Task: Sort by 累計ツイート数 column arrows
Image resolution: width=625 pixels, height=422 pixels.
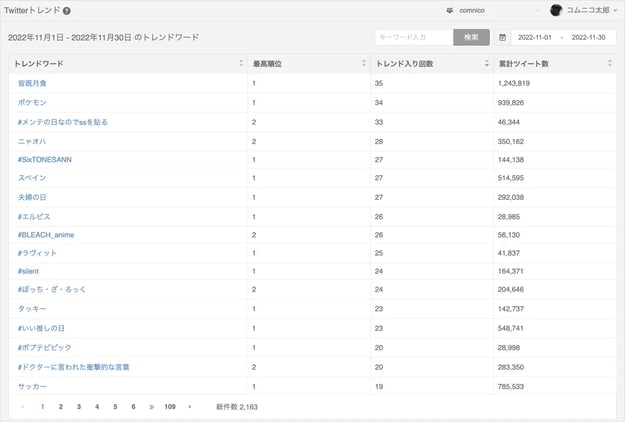Action: click(x=609, y=63)
